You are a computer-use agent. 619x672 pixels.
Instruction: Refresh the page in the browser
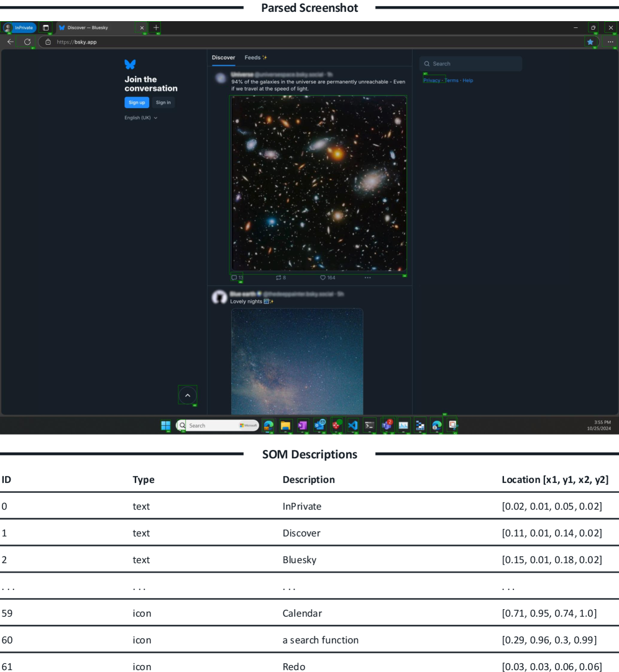(x=27, y=42)
